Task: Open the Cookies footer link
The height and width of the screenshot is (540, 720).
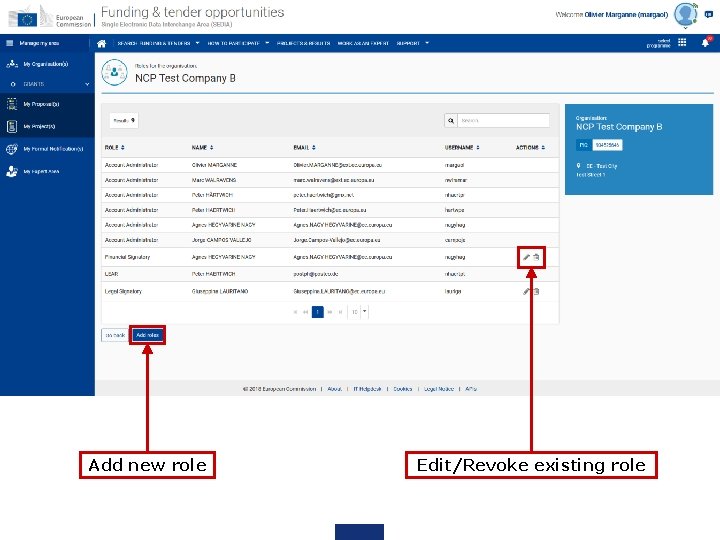Action: tap(403, 389)
